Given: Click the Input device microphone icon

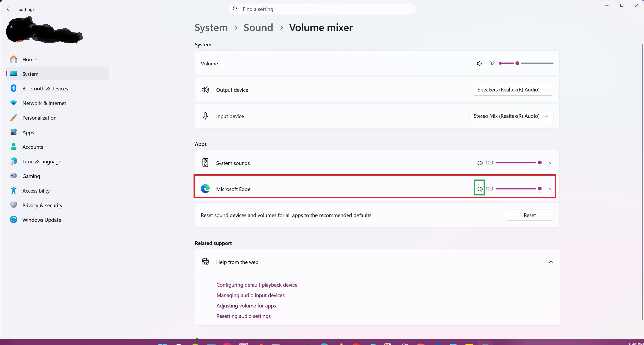Looking at the screenshot, I should pyautogui.click(x=205, y=116).
